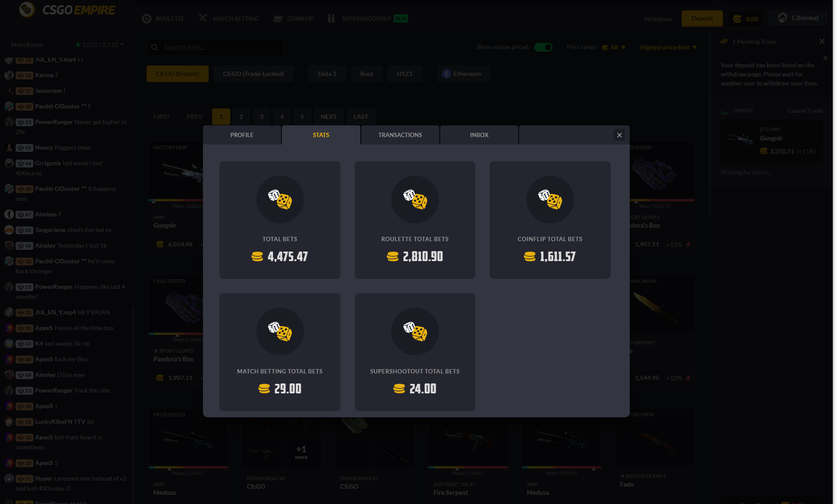Click coin icon beside 2,810.90
The height and width of the screenshot is (504, 837).
392,257
